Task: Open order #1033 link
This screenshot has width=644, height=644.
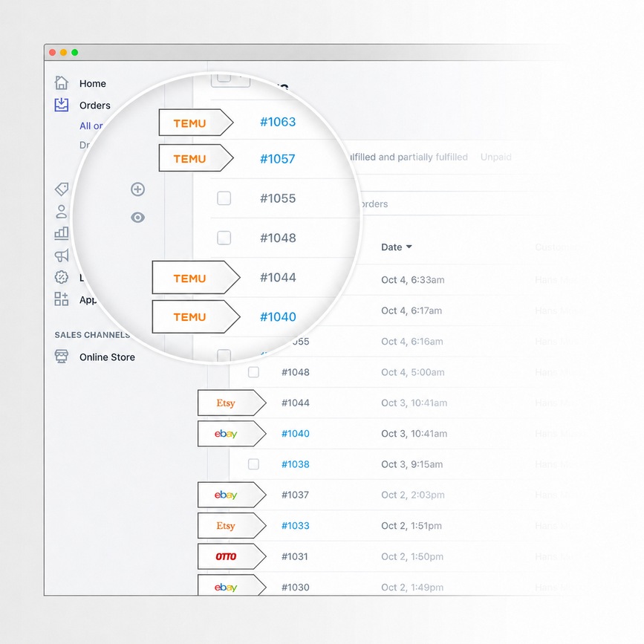Action: coord(296,526)
